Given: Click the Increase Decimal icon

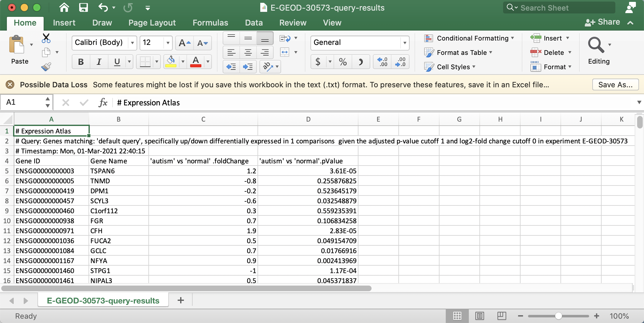Looking at the screenshot, I should [382, 62].
